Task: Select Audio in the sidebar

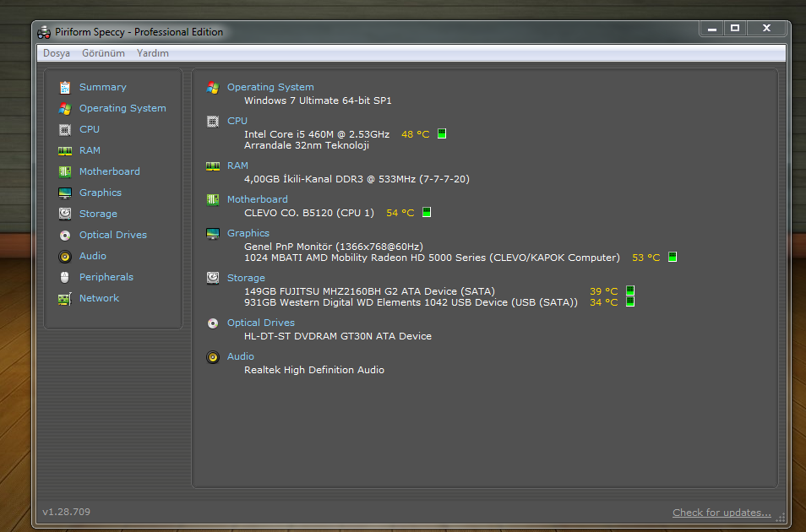Action: [x=93, y=256]
